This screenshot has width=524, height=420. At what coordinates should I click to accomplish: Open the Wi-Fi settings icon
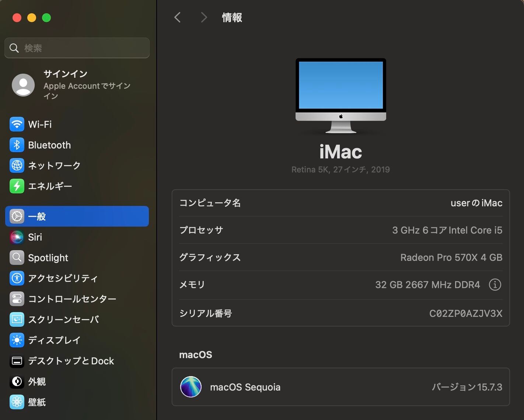(17, 125)
